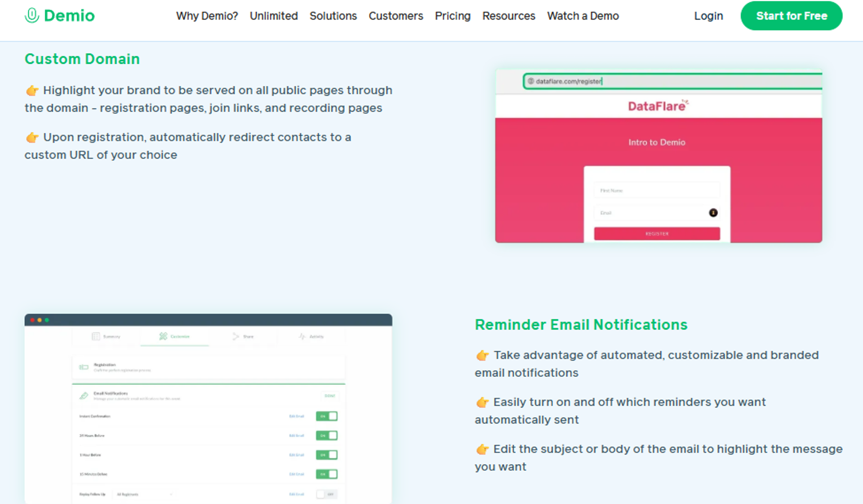Click the "Intro to Demio" title text
863x504 pixels.
click(657, 142)
